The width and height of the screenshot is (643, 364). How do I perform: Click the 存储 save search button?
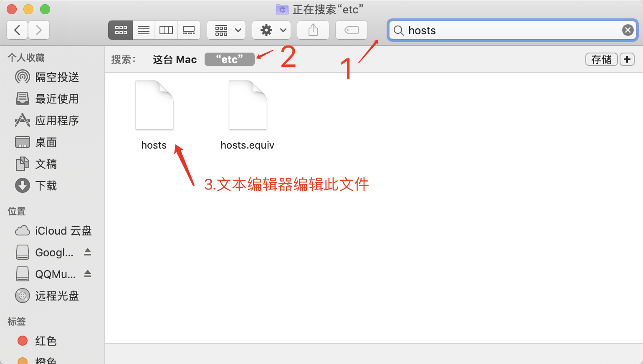[601, 59]
